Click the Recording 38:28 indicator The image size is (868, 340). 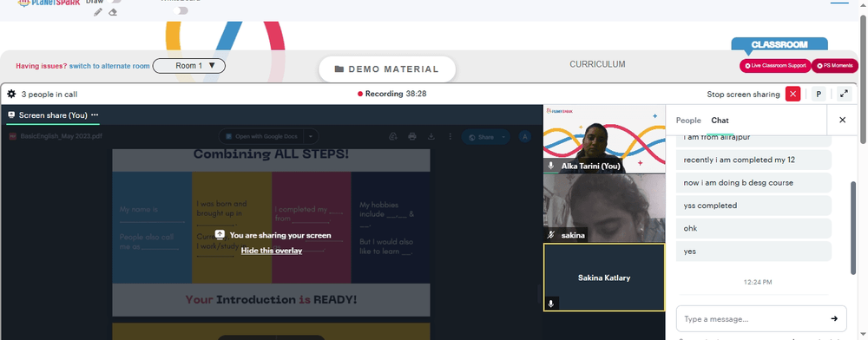pyautogui.click(x=392, y=94)
